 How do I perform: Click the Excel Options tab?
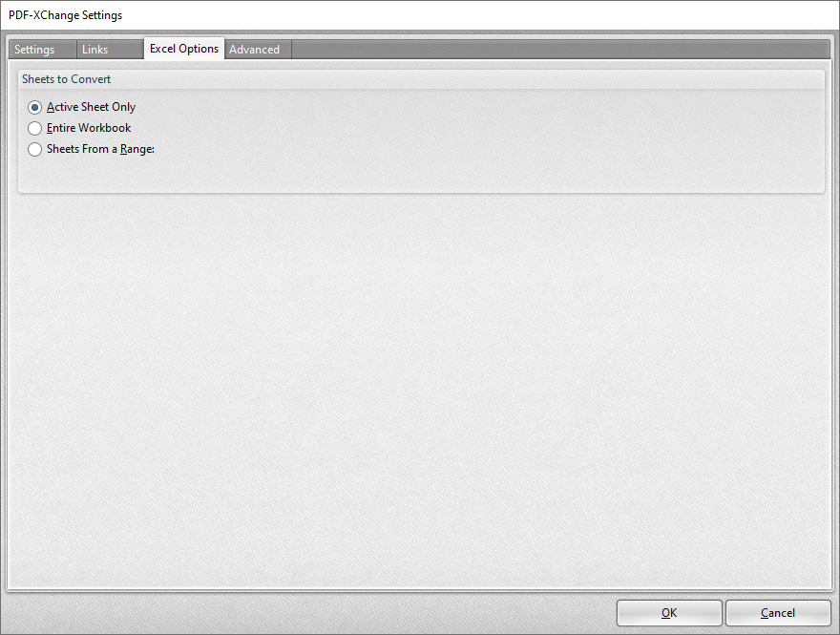point(183,49)
